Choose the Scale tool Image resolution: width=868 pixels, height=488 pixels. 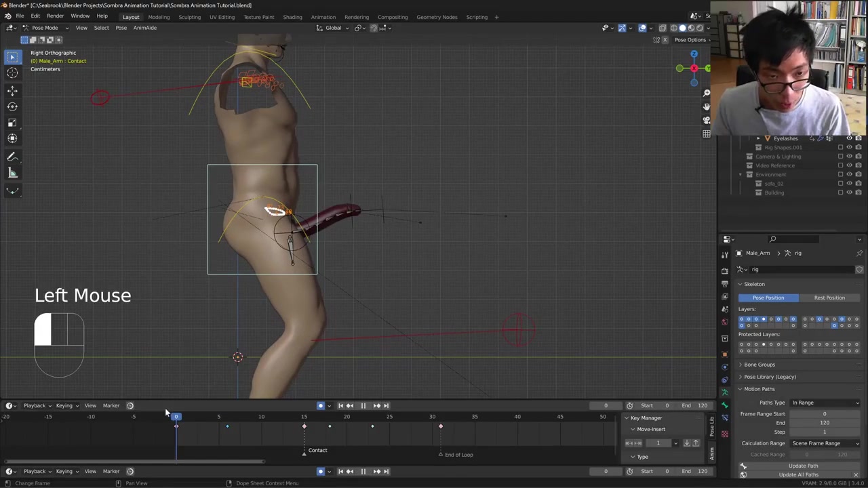(12, 123)
